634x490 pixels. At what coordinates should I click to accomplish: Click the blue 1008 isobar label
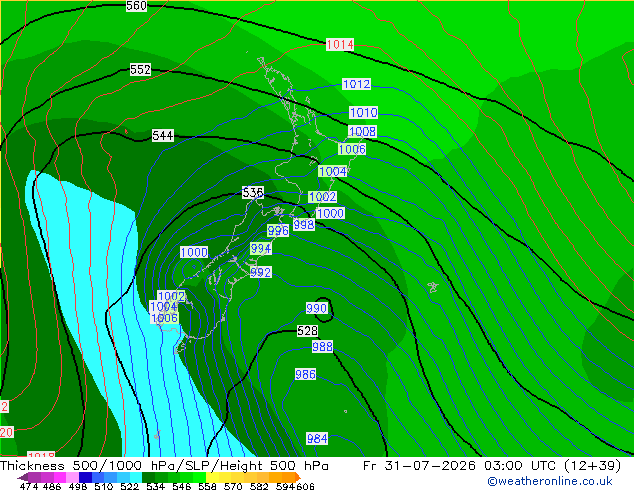[362, 131]
